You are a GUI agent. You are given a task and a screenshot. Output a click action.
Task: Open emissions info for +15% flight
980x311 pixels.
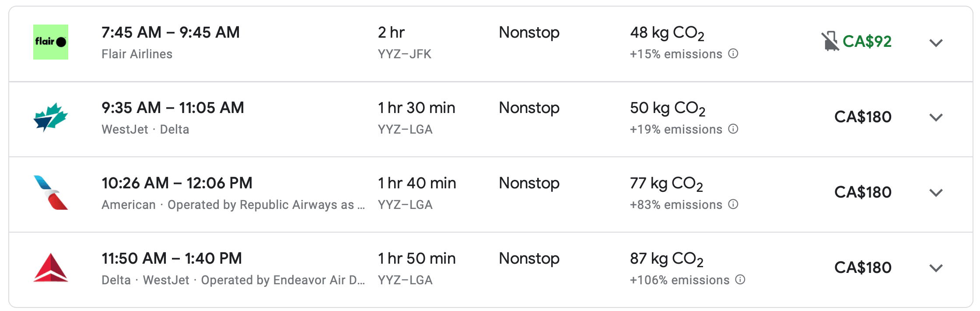click(733, 53)
